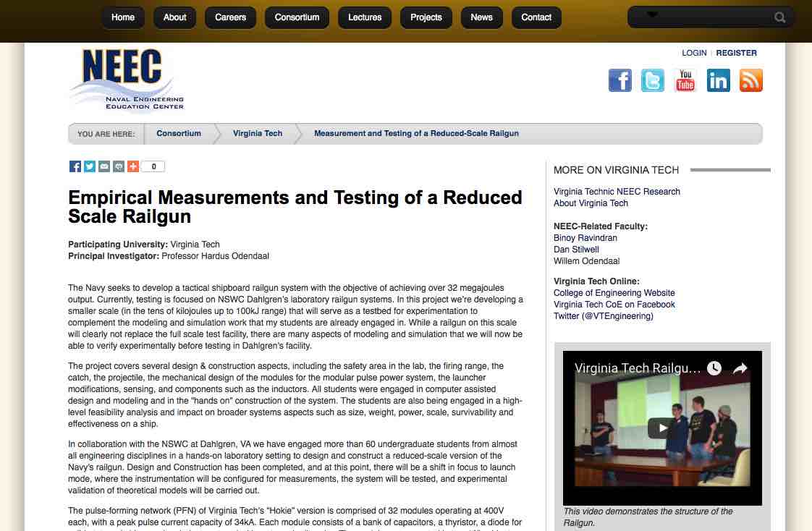Image resolution: width=812 pixels, height=531 pixels.
Task: Open the Lectures menu item
Action: point(365,17)
